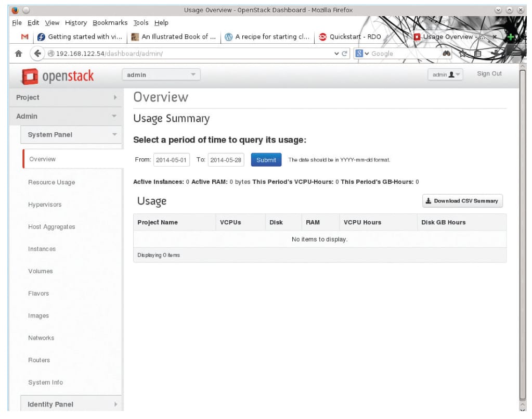The image size is (532, 419).
Task: Click the Firefox home icon
Action: 18,54
